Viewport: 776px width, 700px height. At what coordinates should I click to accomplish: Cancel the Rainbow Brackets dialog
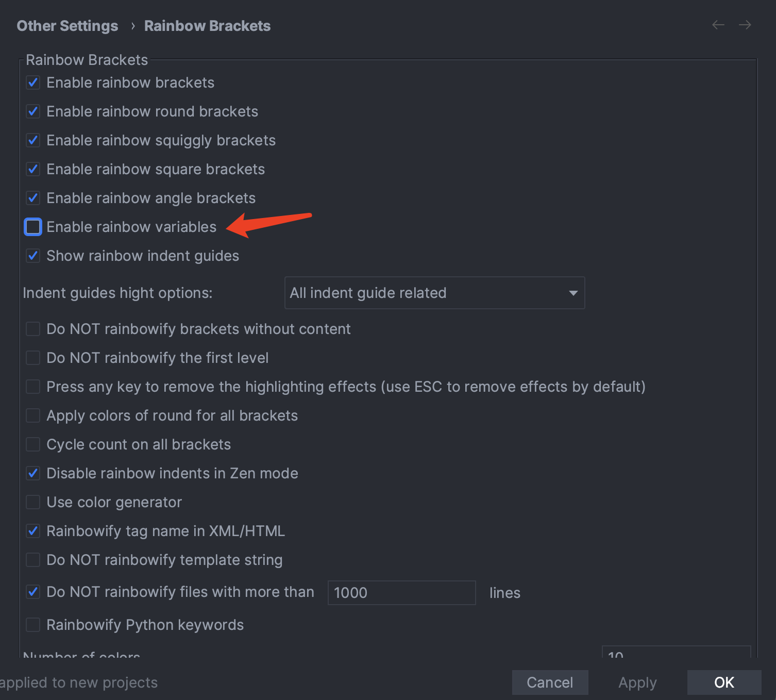point(550,682)
